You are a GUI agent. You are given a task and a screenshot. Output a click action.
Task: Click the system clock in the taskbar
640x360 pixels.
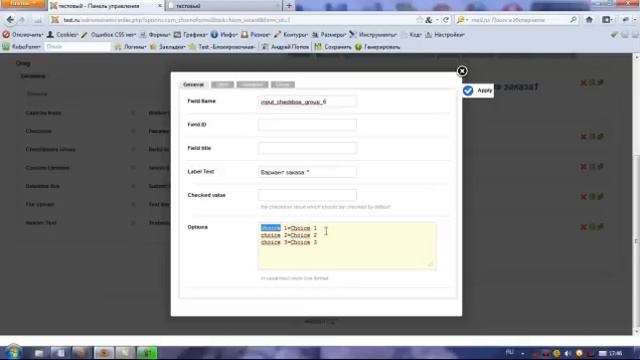click(x=616, y=353)
